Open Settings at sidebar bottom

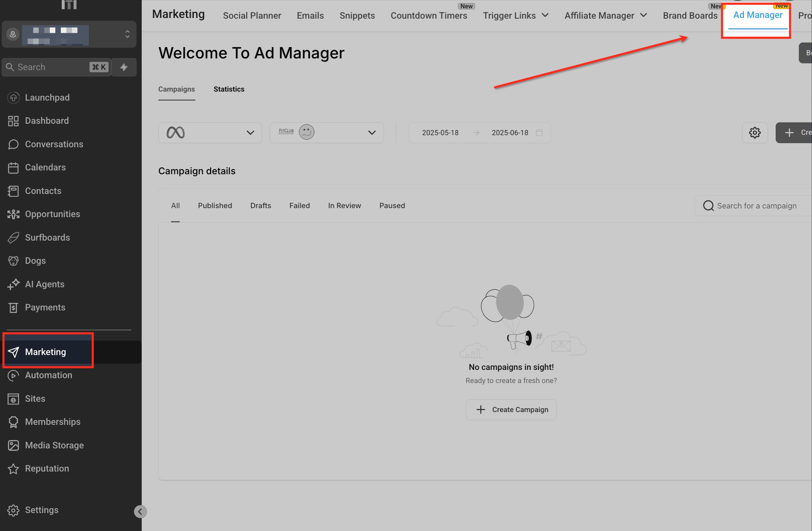pyautogui.click(x=41, y=510)
